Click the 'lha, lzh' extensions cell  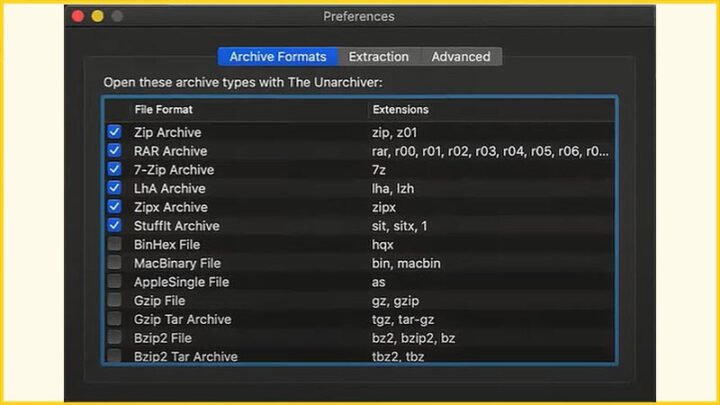point(393,189)
